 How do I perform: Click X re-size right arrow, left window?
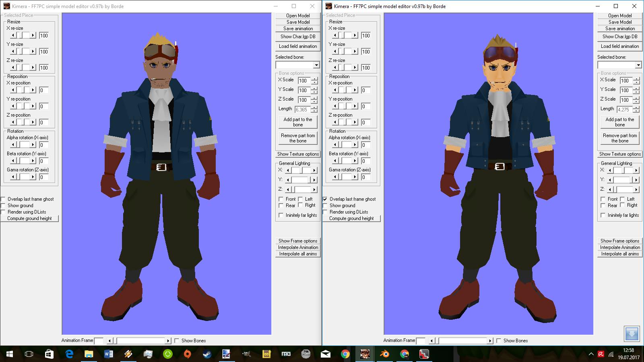pos(33,35)
